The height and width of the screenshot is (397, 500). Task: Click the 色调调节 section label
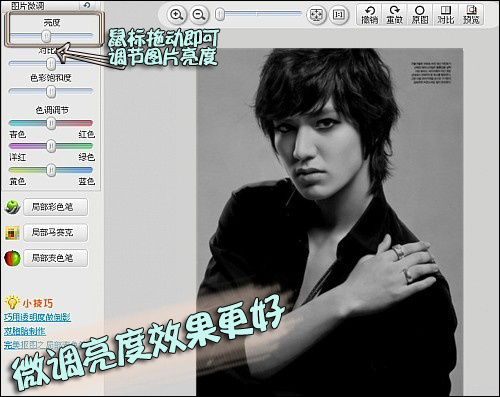(52, 110)
